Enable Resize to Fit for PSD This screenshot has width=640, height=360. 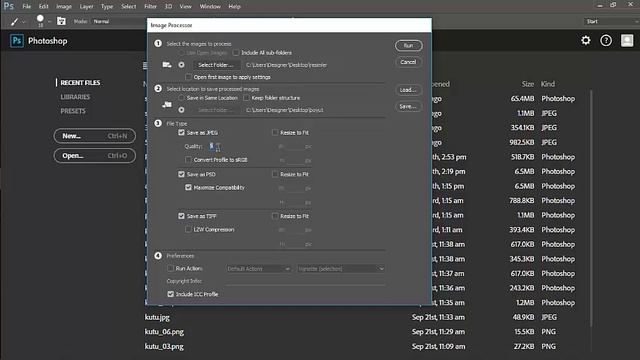pos(275,174)
